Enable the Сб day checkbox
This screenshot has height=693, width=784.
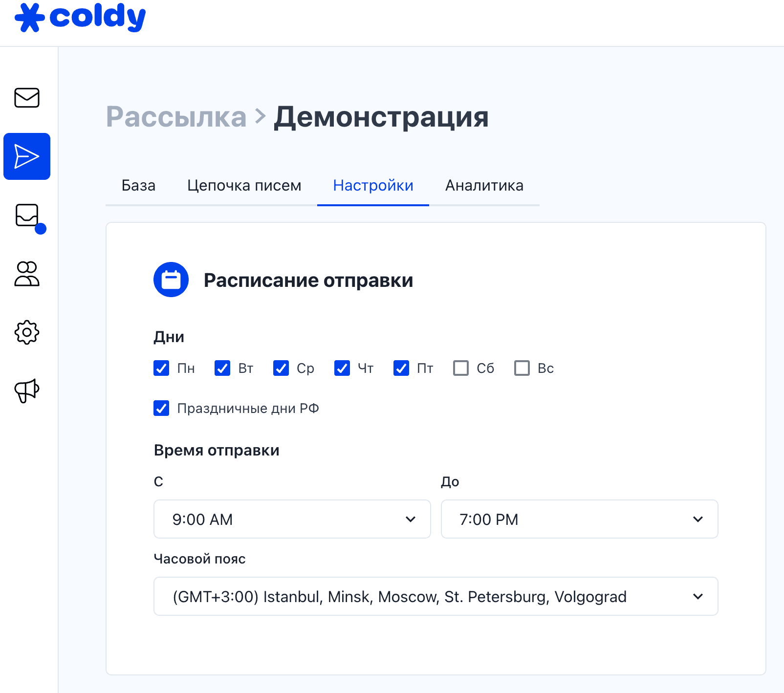[x=461, y=368]
